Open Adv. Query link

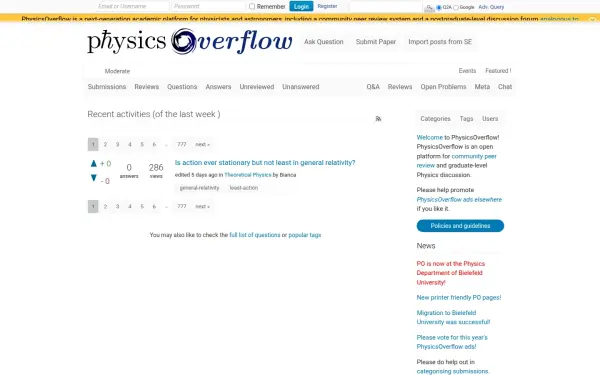pos(491,7)
